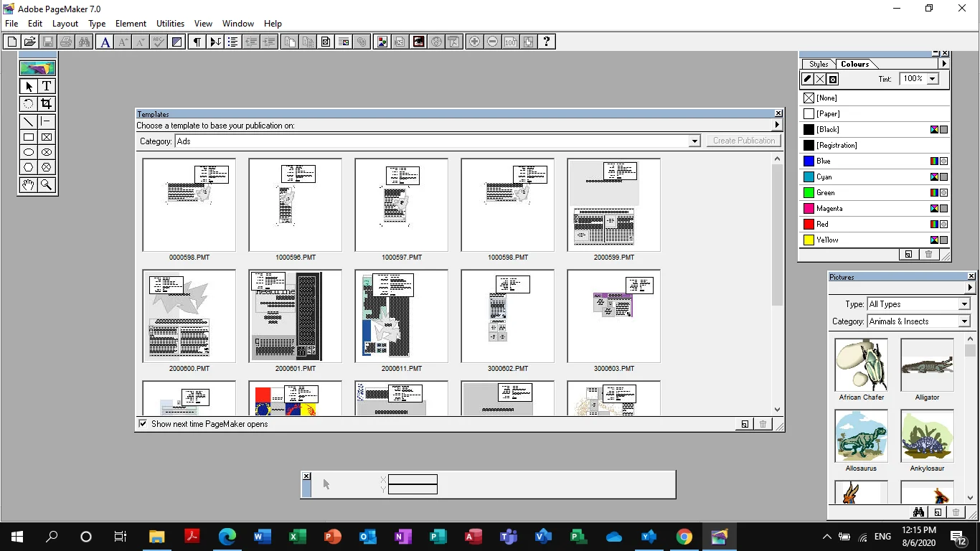The height and width of the screenshot is (551, 980).
Task: Select the Rectangle frame tool
Action: pos(46,136)
